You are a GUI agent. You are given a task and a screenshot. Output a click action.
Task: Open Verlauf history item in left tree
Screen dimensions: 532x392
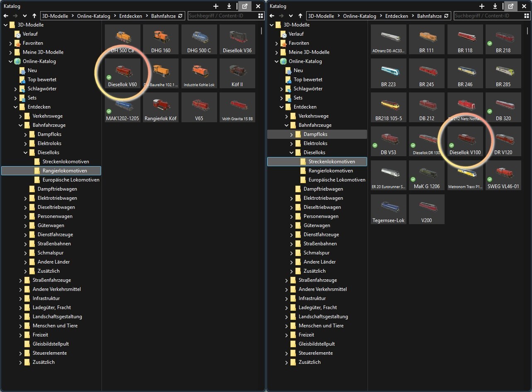click(30, 34)
